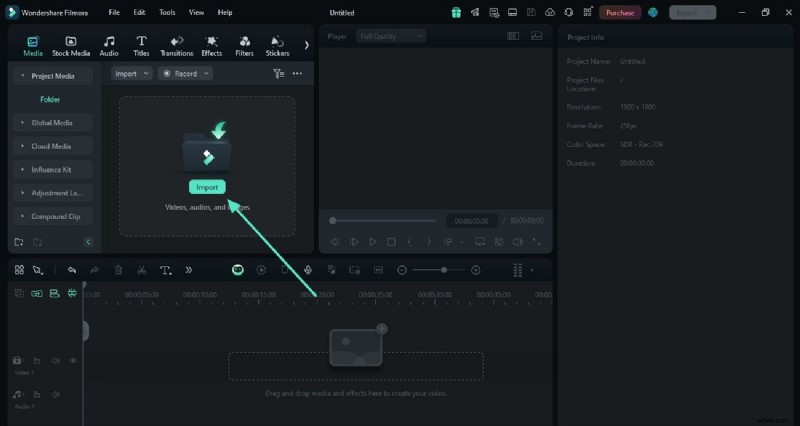Add a new folder icon in sidebar
The image size is (800, 426).
19,242
